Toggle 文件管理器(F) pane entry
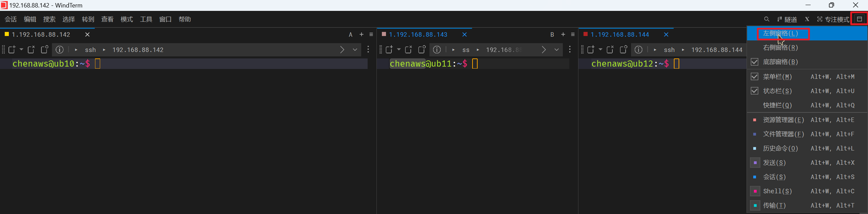Image resolution: width=868 pixels, height=214 pixels. 807,134
